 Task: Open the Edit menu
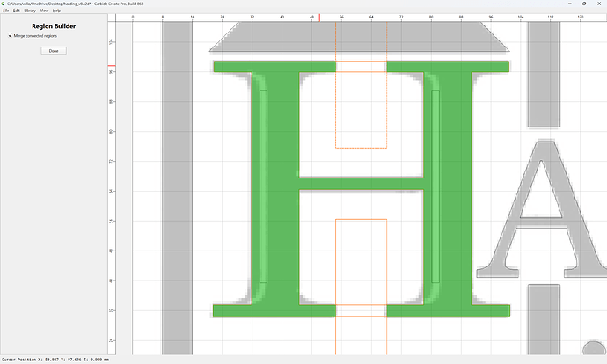click(x=16, y=11)
